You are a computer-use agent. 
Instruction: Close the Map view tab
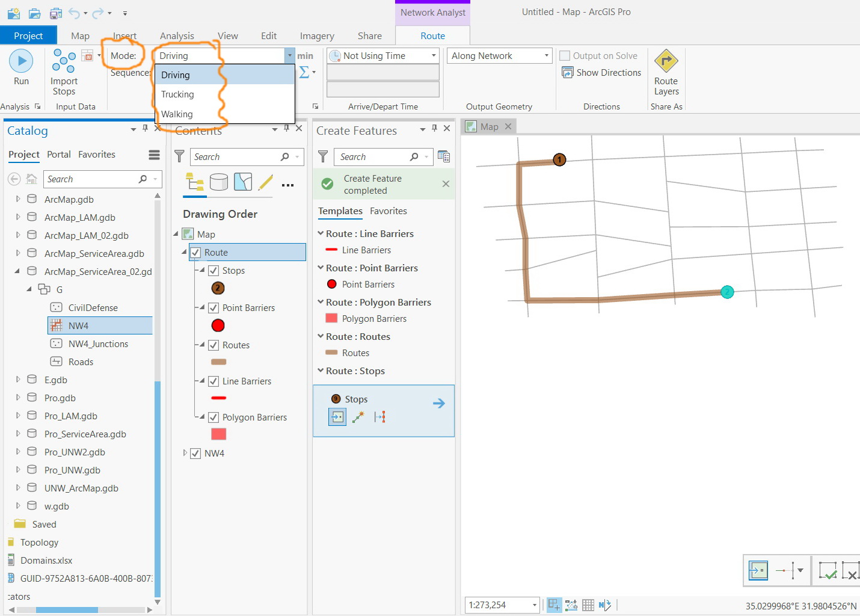pos(508,126)
